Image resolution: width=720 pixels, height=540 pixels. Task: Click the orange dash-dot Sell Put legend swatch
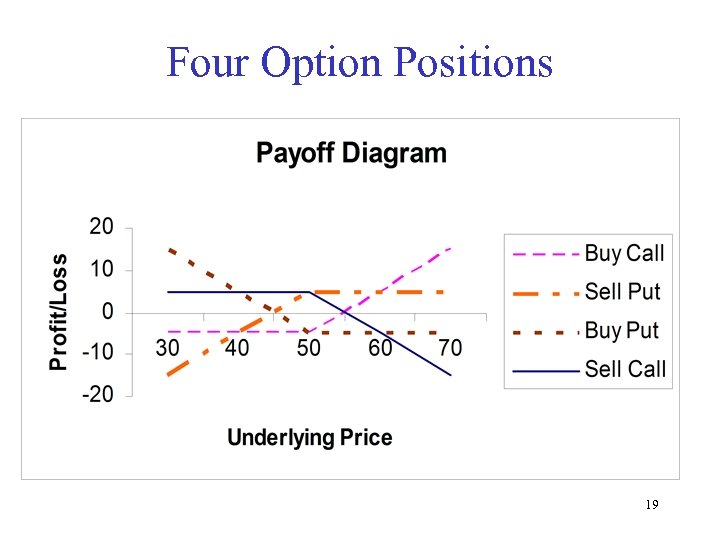click(x=545, y=293)
